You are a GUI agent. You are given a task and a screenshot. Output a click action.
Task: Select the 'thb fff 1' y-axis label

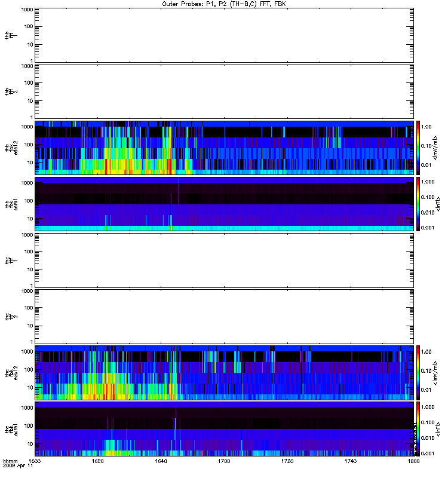[11, 36]
